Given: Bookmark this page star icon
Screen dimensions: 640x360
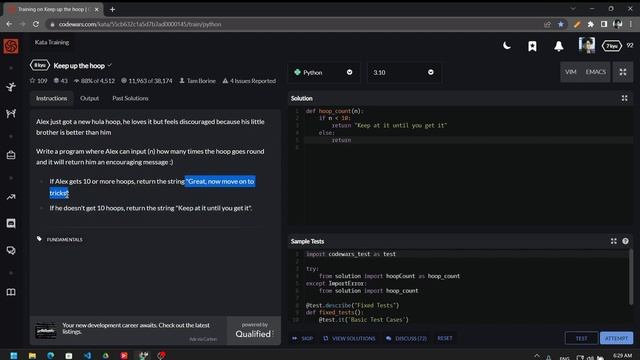Looking at the screenshot, I should pos(560,24).
